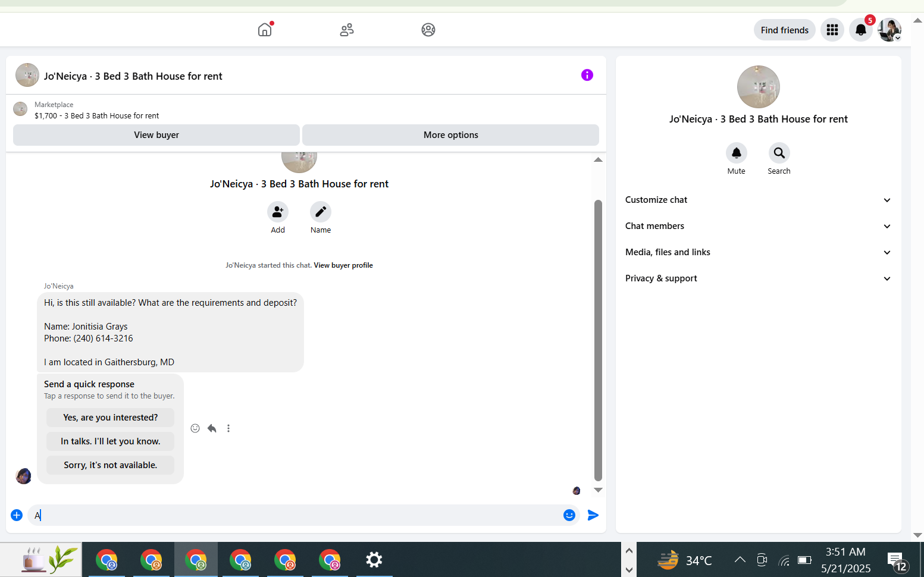Click the large listing photo in the right panel
This screenshot has height=577, width=924.
(x=759, y=87)
